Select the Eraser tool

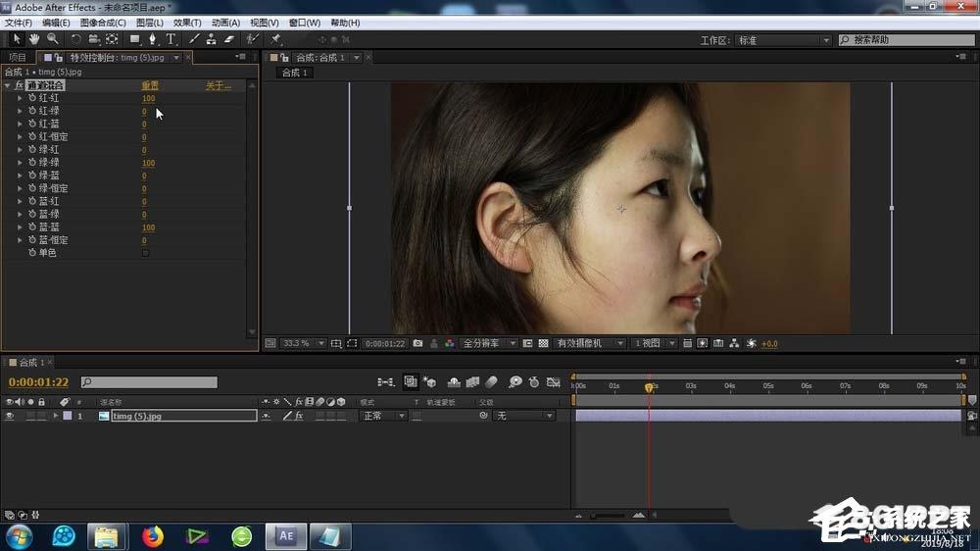[x=228, y=39]
